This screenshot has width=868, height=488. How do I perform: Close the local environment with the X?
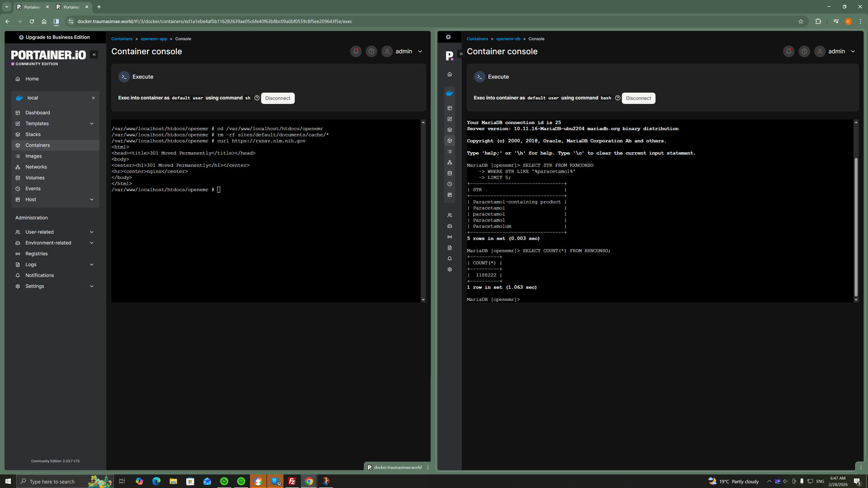93,98
